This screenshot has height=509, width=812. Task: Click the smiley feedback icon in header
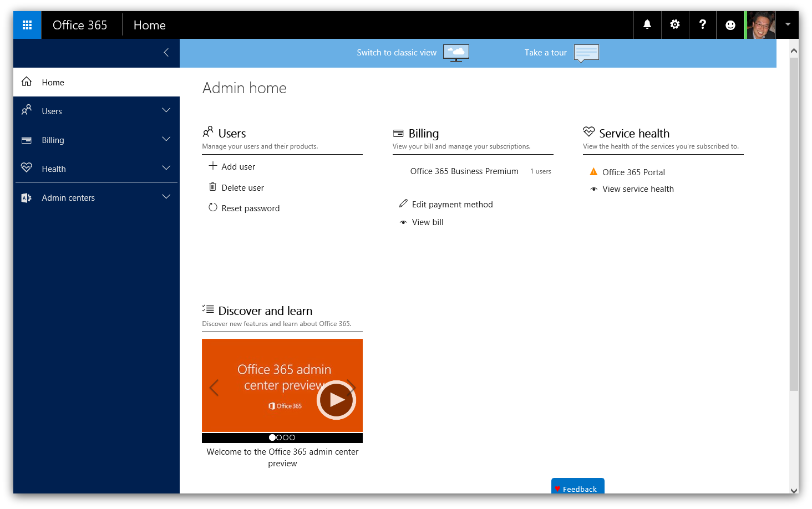click(x=730, y=25)
